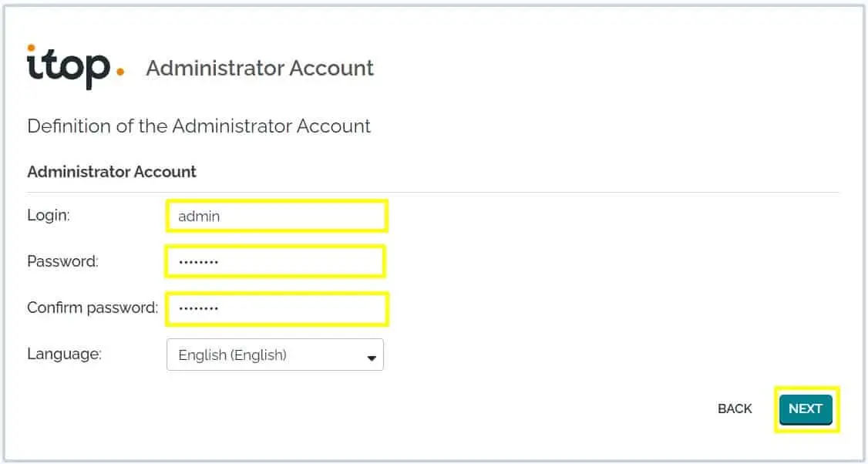This screenshot has height=464, width=868.
Task: Click the orange dot in itop logo
Action: (119, 73)
